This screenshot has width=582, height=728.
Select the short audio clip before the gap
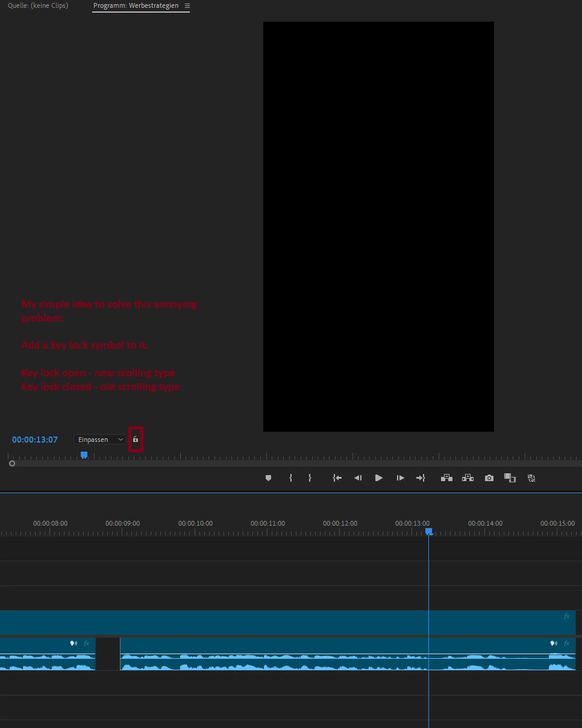pos(48,654)
